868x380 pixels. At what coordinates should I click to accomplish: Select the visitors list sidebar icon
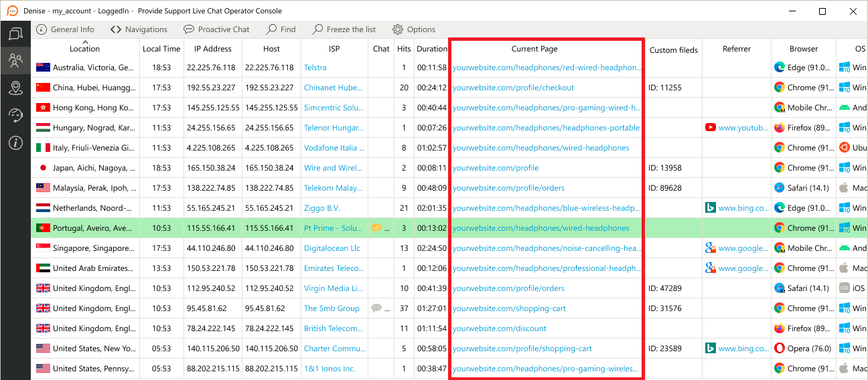pos(15,61)
